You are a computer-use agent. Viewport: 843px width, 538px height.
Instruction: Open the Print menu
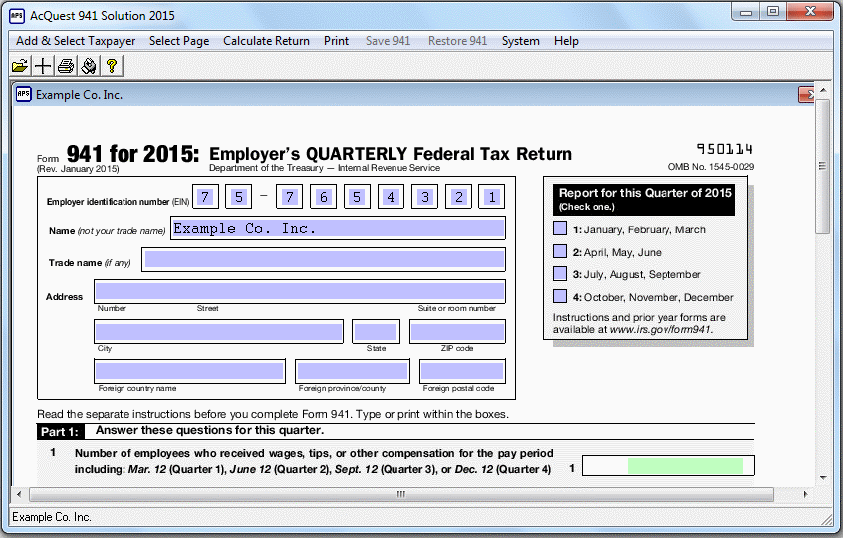click(x=337, y=41)
